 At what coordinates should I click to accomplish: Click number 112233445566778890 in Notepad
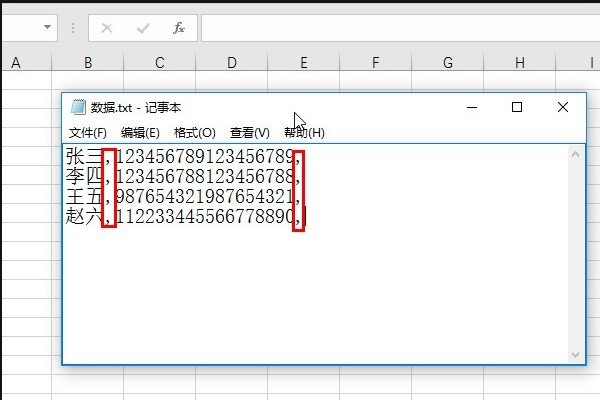point(205,216)
